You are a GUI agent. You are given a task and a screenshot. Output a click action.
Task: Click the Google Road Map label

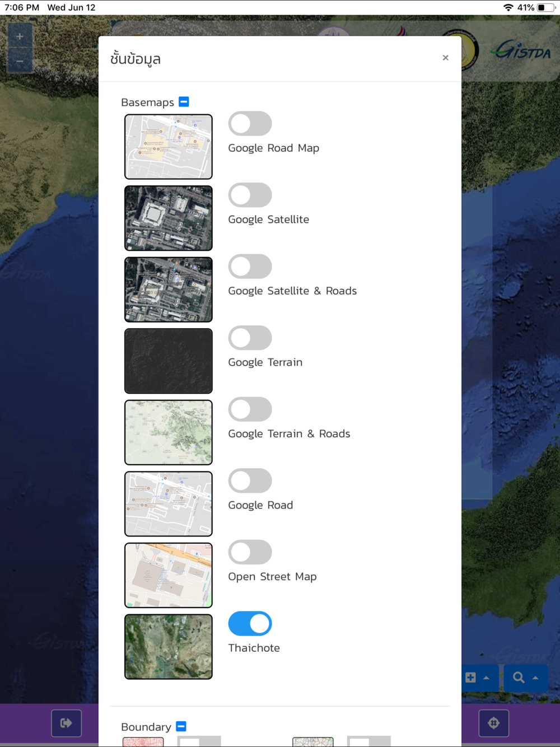(273, 148)
